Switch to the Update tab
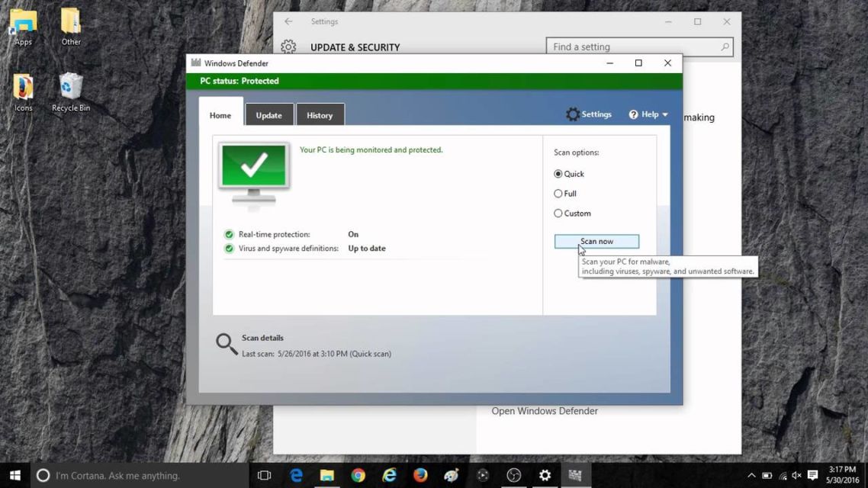 coord(269,115)
